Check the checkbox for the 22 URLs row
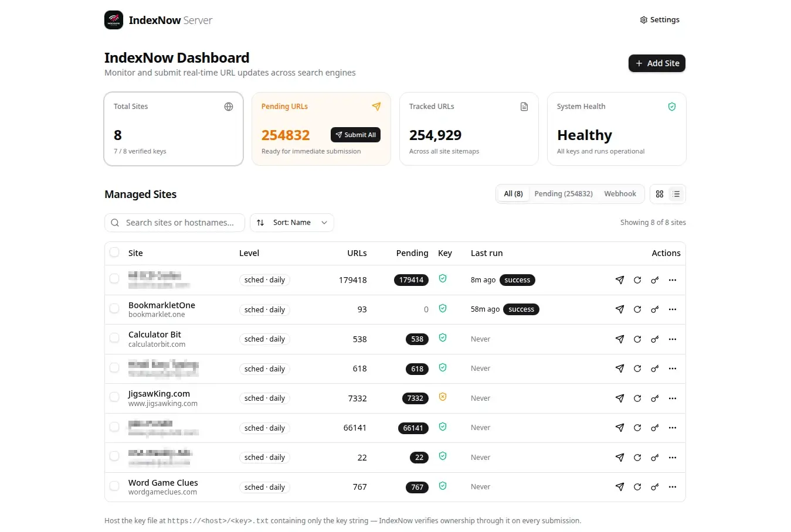791x532 pixels. (114, 456)
